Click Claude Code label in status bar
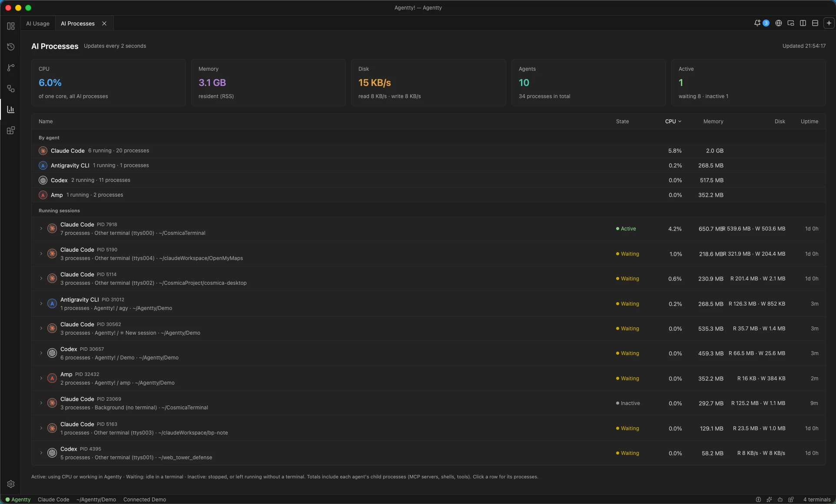The image size is (836, 504). 53,499
